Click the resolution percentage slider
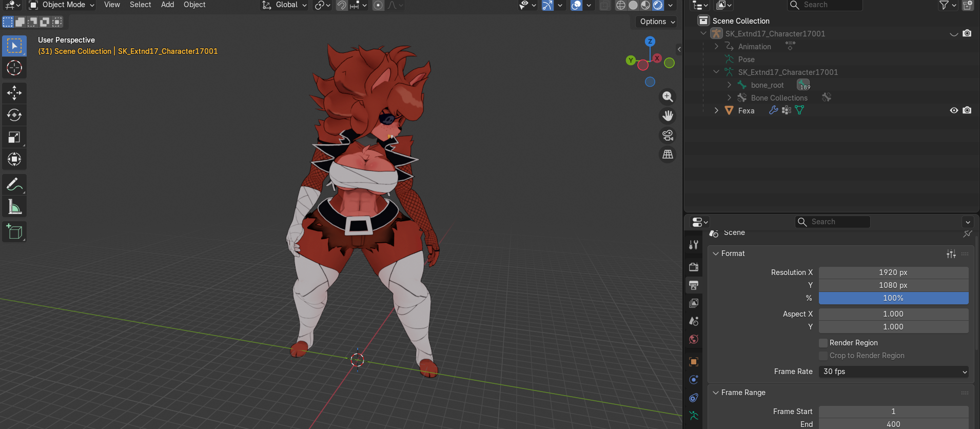 point(894,298)
